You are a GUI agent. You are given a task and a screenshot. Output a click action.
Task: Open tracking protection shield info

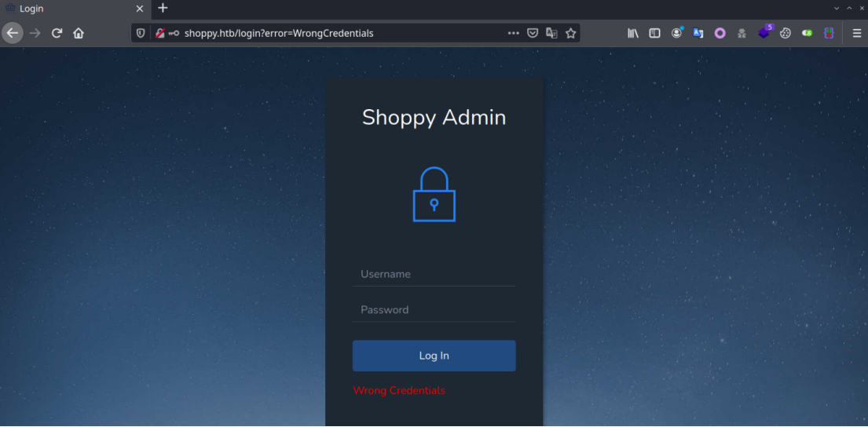click(x=141, y=33)
